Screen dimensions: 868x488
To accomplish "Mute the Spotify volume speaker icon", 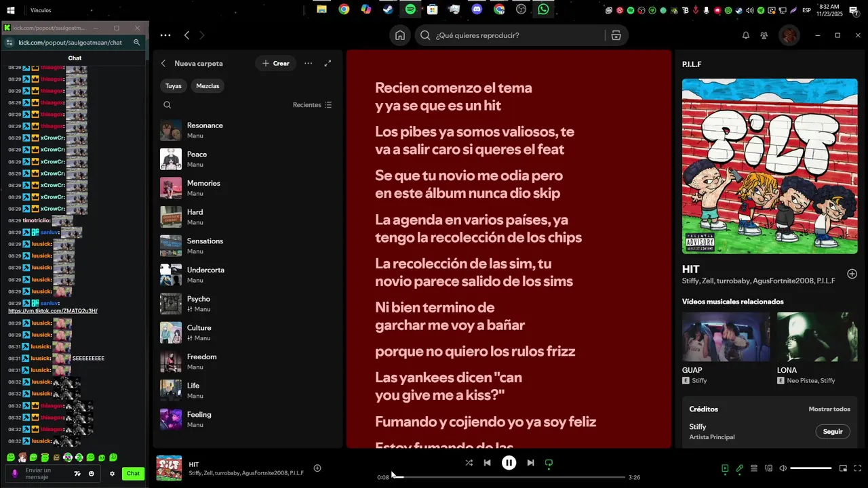I will [x=783, y=468].
